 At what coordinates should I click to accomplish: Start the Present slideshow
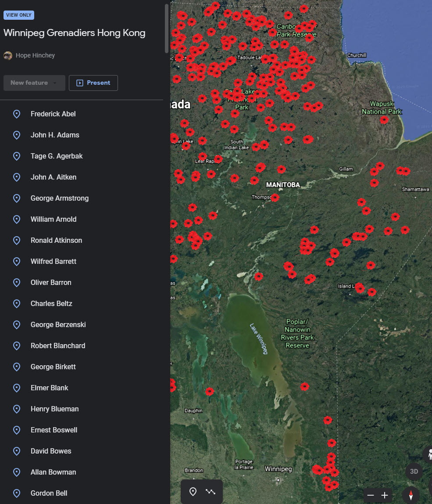pos(93,83)
